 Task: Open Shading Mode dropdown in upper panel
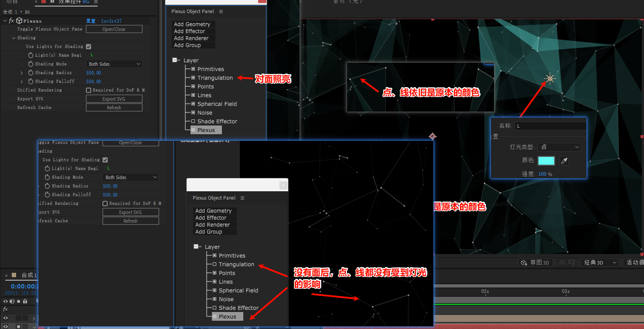[x=114, y=64]
